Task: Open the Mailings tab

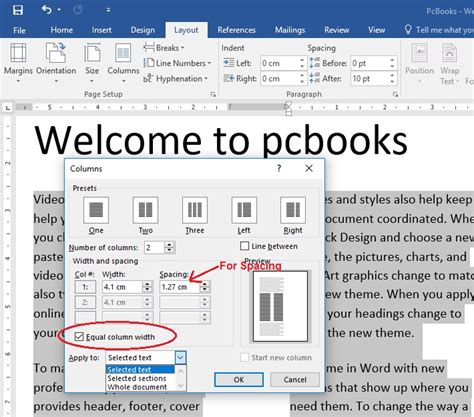Action: coord(290,30)
